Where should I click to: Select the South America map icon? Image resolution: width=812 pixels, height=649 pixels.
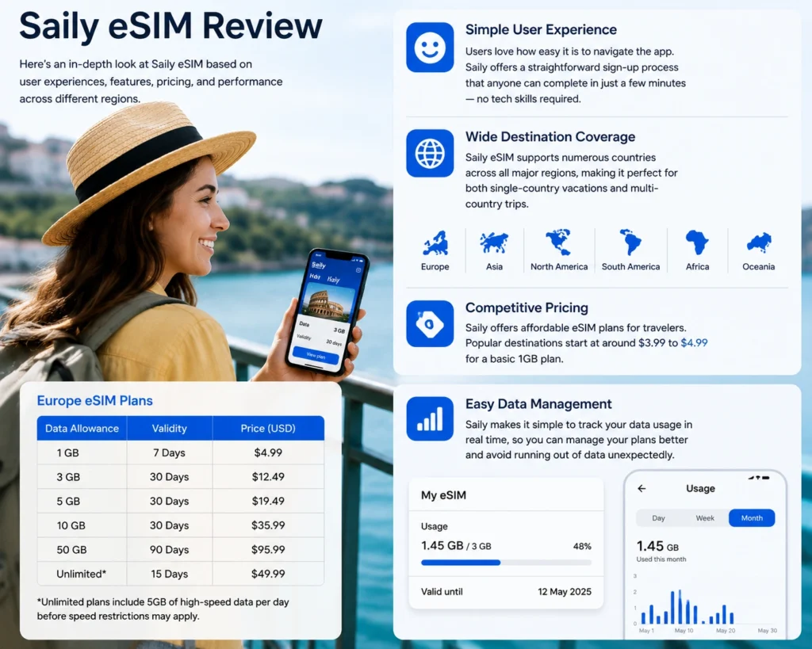coord(630,242)
